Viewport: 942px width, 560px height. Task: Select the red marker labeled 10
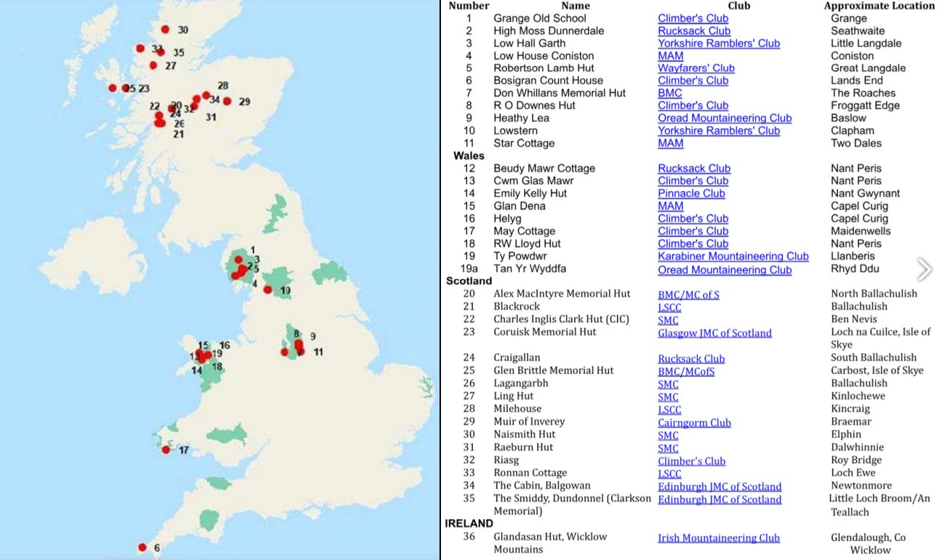(267, 289)
